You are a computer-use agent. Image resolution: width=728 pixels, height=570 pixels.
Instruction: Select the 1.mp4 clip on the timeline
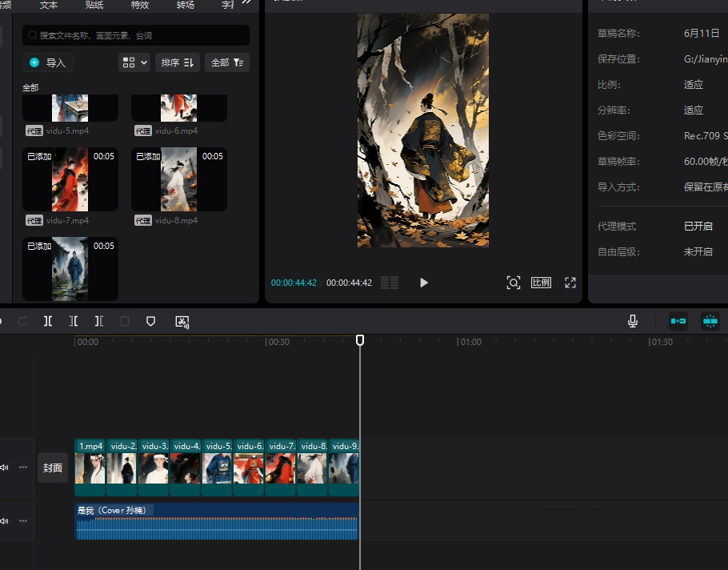coord(90,468)
